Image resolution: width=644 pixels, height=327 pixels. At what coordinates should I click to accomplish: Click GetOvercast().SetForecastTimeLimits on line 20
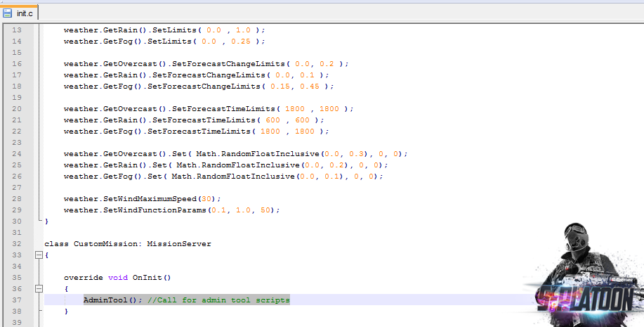click(x=209, y=108)
